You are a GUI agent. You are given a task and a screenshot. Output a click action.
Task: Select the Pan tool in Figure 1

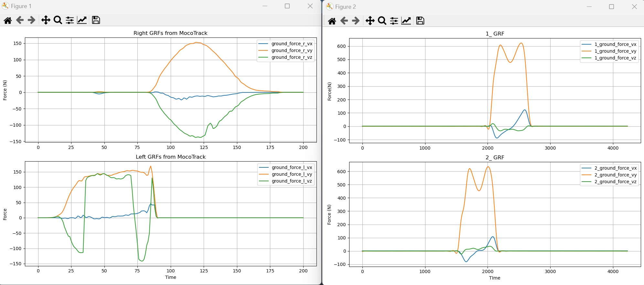coord(46,20)
